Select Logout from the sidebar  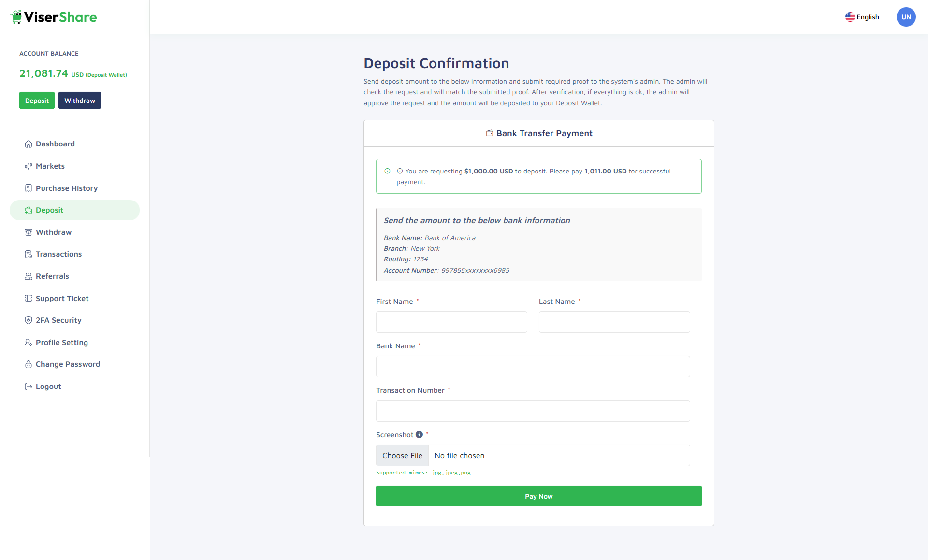pos(48,387)
